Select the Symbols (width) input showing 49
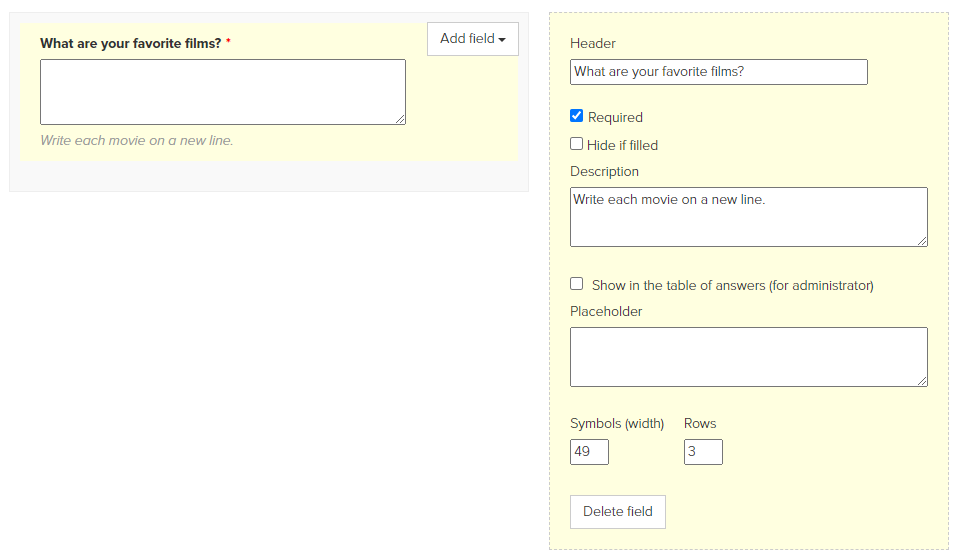This screenshot has width=959, height=559. [589, 452]
